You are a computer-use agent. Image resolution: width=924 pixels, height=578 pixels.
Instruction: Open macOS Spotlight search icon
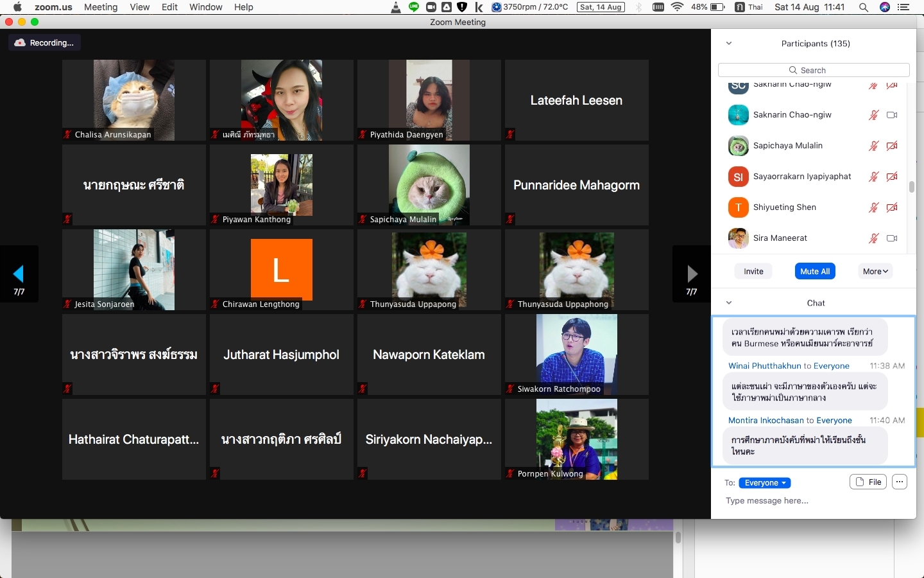(864, 7)
